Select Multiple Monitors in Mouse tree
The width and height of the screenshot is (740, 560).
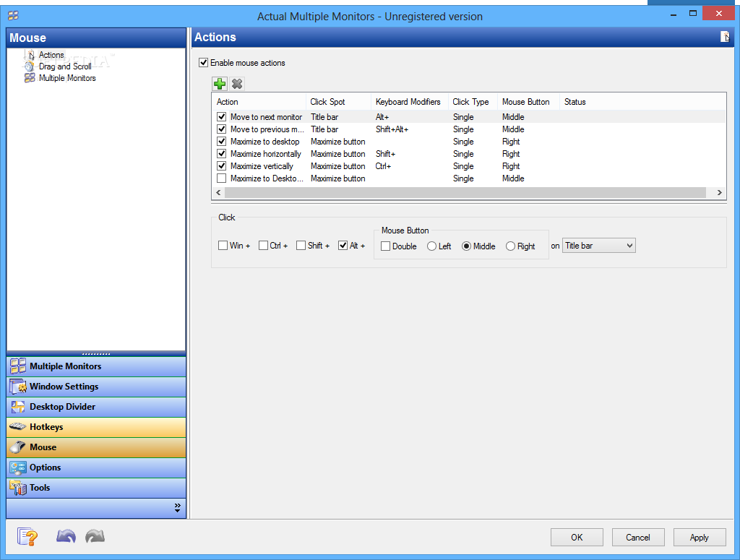click(67, 78)
